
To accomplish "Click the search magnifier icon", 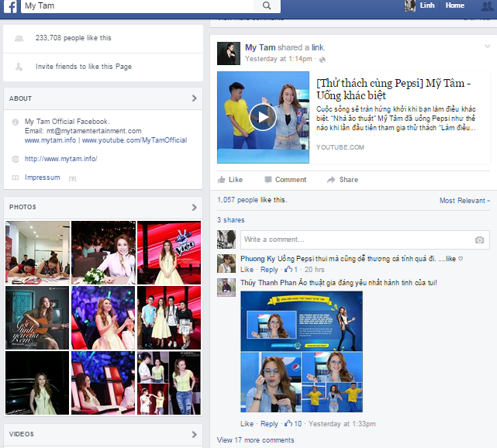I will [x=267, y=5].
